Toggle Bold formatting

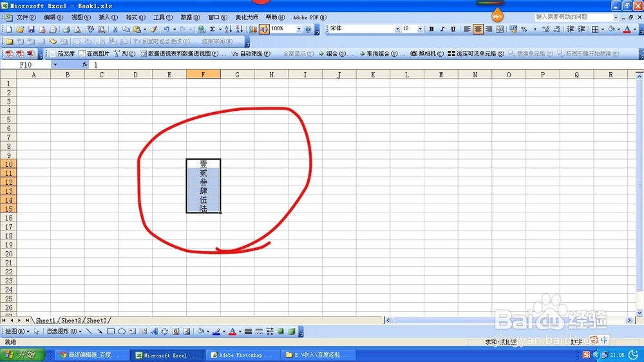point(431,29)
